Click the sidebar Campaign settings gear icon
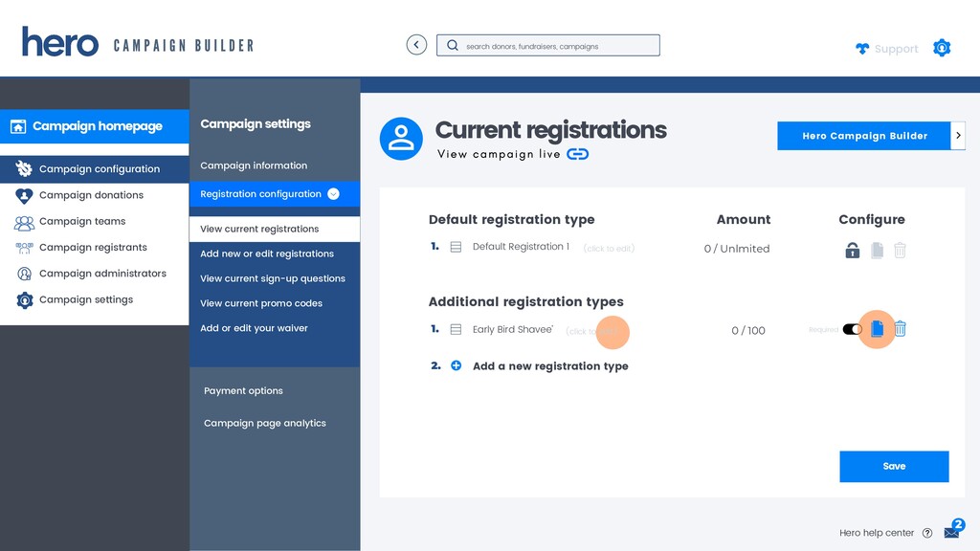 (24, 300)
